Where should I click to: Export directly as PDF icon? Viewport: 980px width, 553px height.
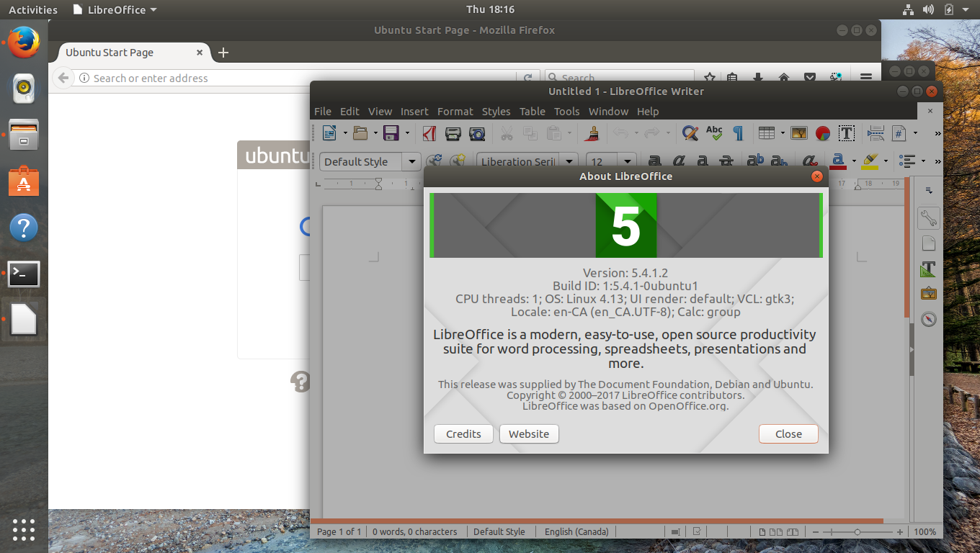pos(429,133)
